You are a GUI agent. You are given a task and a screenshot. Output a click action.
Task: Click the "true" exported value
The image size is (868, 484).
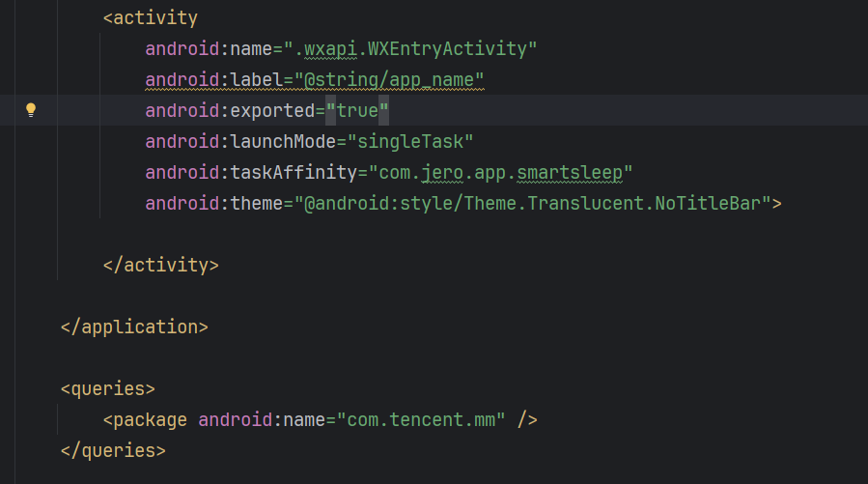(357, 111)
